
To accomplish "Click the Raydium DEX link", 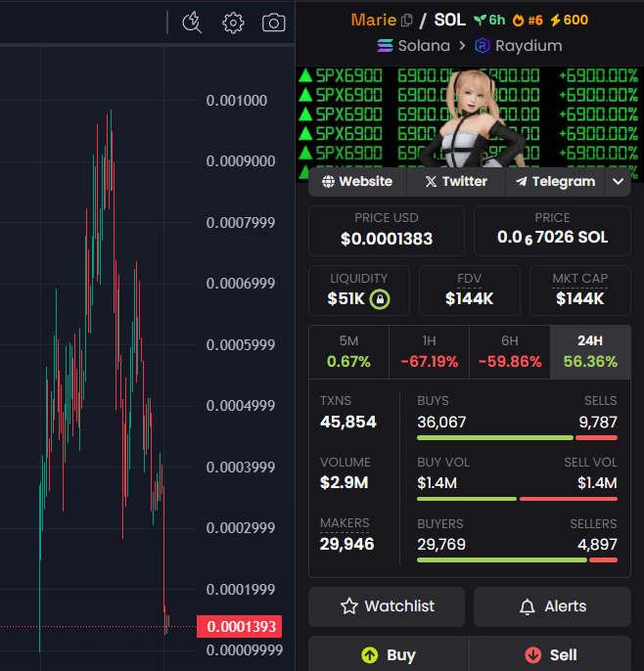I will [x=519, y=45].
